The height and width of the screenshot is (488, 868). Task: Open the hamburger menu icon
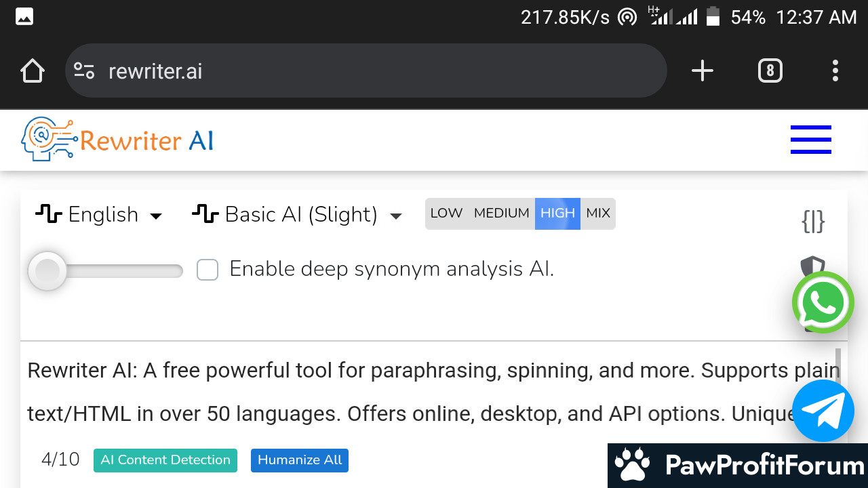click(x=810, y=140)
